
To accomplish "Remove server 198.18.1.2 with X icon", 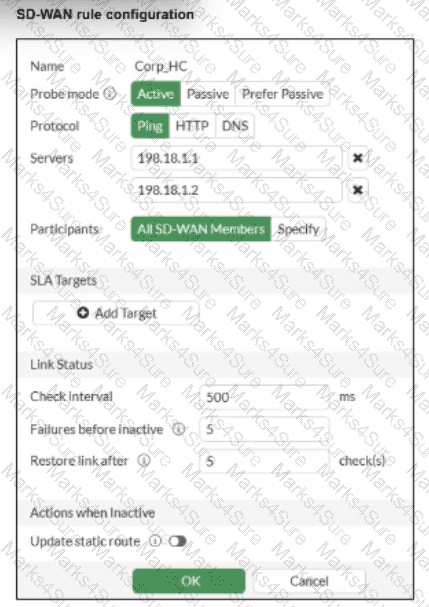I will click(x=358, y=190).
